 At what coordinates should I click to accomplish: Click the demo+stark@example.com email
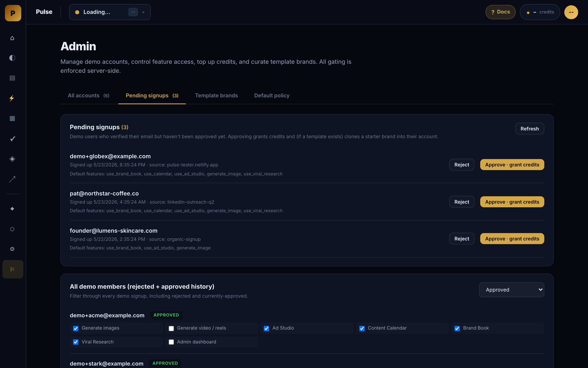[x=106, y=363]
